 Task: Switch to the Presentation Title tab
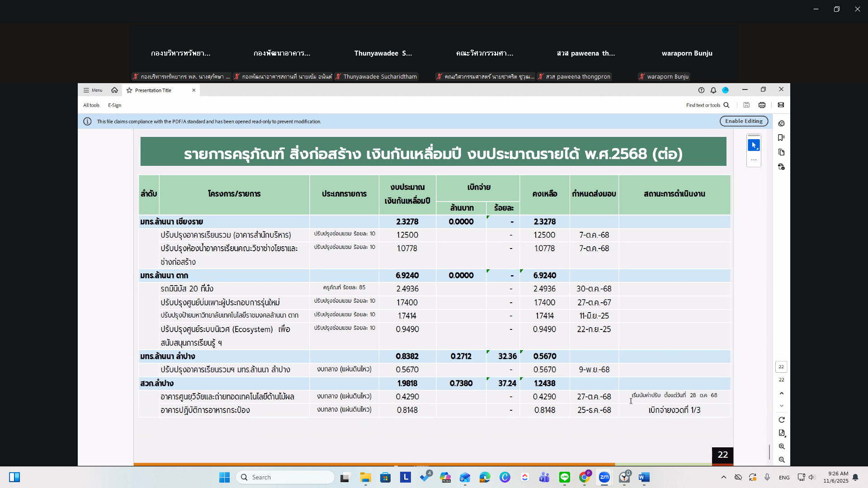(154, 90)
